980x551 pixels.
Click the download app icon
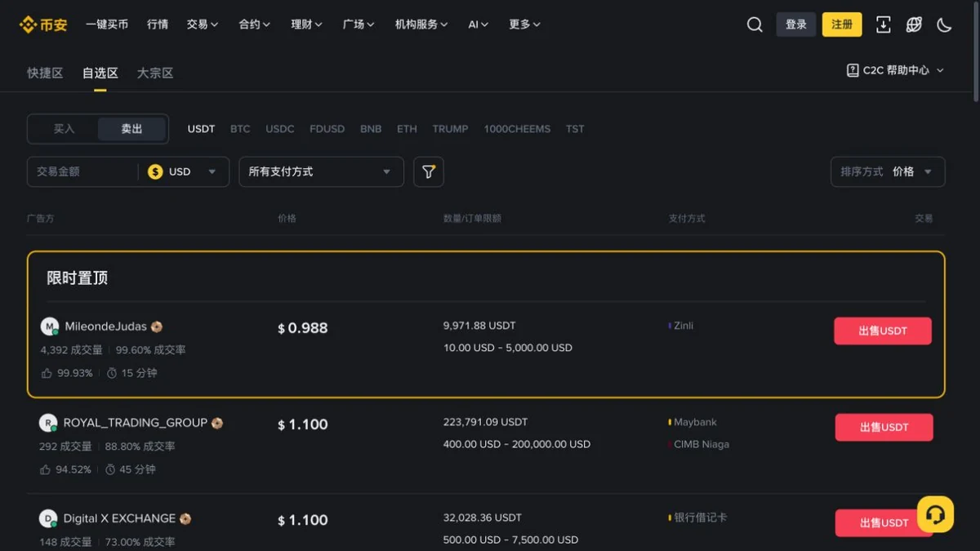tap(883, 24)
